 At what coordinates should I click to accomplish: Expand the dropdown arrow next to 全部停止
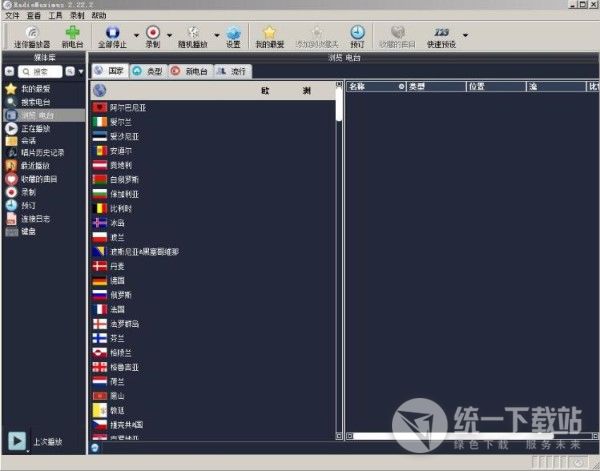coord(136,35)
